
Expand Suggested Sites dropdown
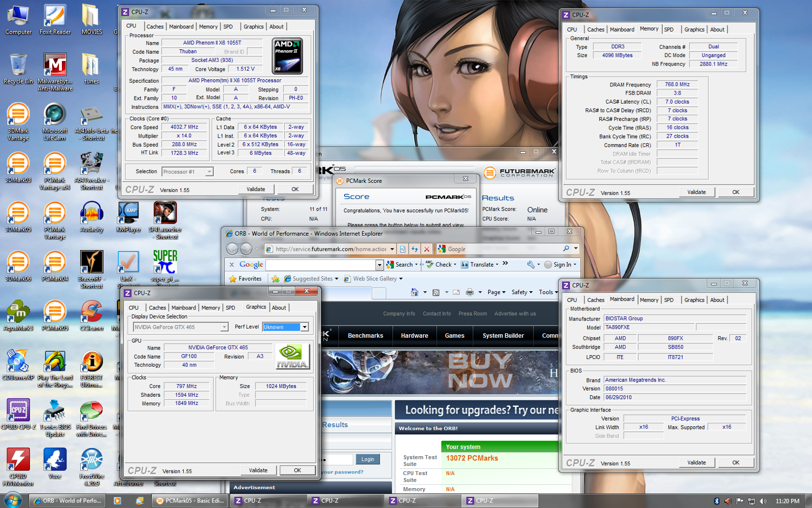click(x=336, y=278)
